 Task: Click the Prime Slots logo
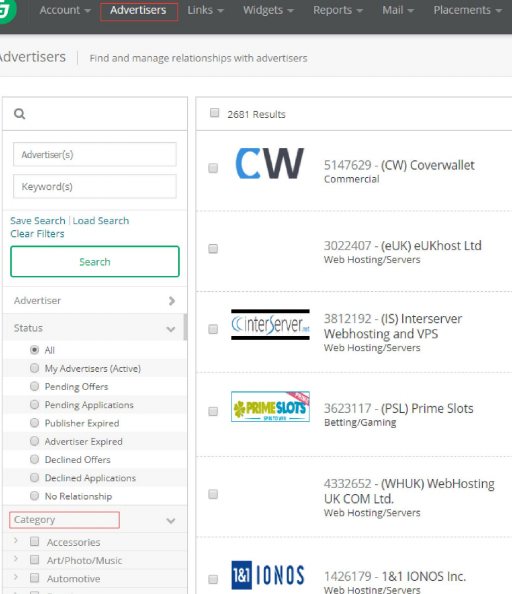click(x=270, y=406)
